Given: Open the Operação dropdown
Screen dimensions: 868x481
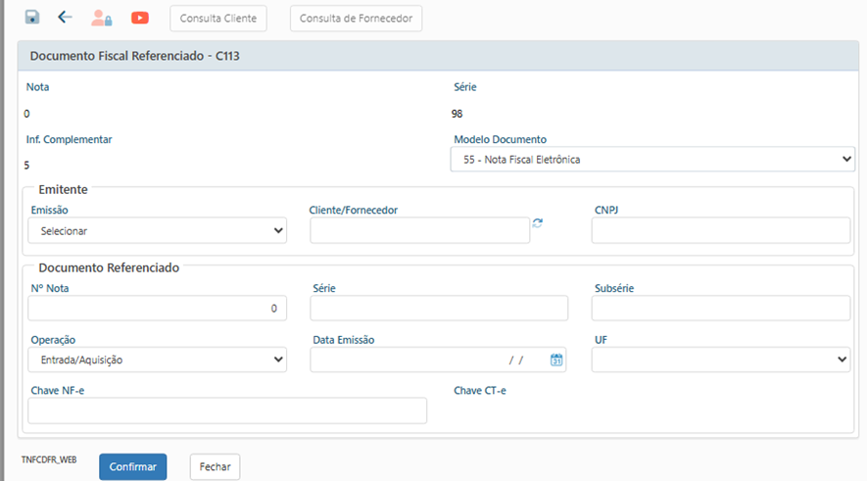Looking at the screenshot, I should pyautogui.click(x=157, y=361).
